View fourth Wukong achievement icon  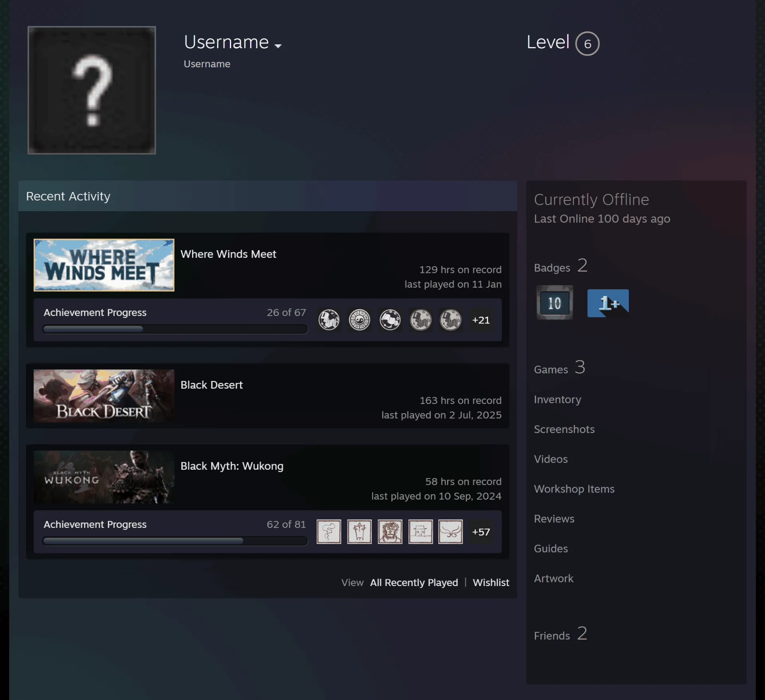[x=420, y=531]
